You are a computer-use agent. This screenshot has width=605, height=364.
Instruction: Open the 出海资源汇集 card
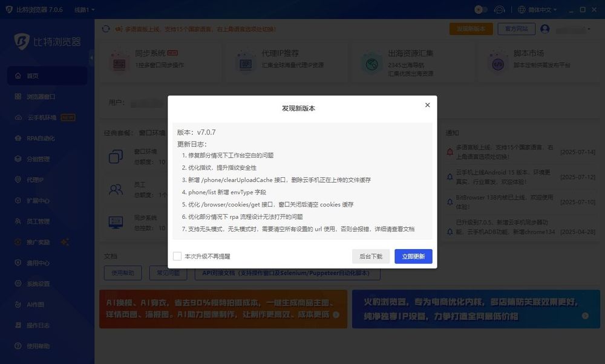371,60
